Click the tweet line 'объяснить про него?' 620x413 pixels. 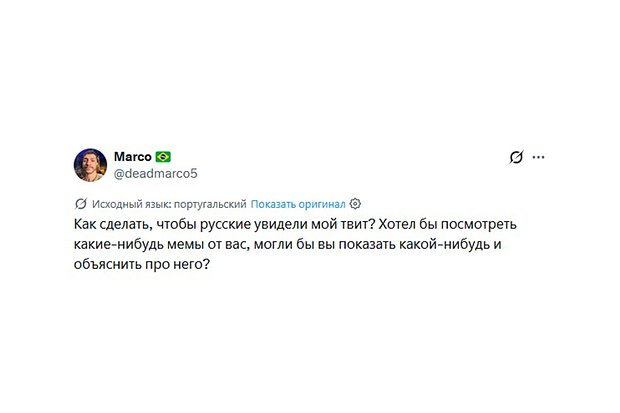pyautogui.click(x=142, y=271)
